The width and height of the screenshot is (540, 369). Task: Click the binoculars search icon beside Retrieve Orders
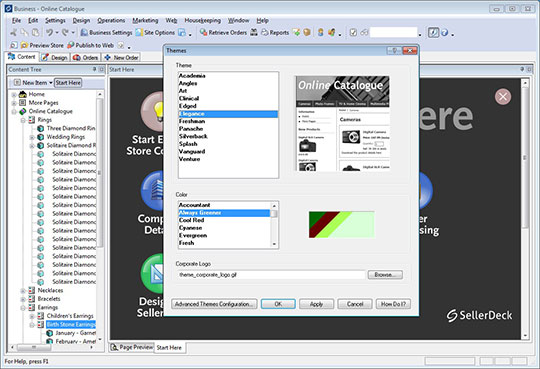click(x=254, y=33)
